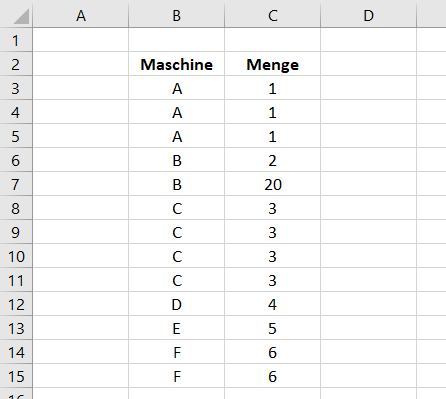Select cell B5 containing A
Image resolution: width=446 pixels, height=399 pixels.
[177, 136]
